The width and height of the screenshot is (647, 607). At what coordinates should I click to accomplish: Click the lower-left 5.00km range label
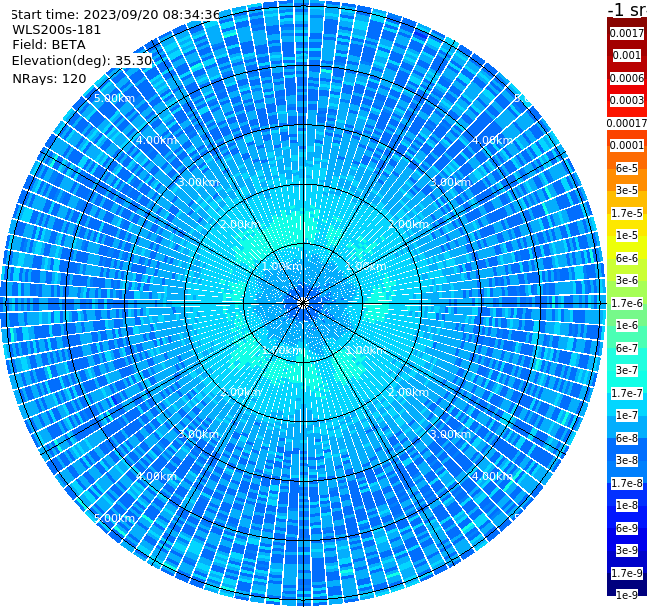(x=114, y=518)
